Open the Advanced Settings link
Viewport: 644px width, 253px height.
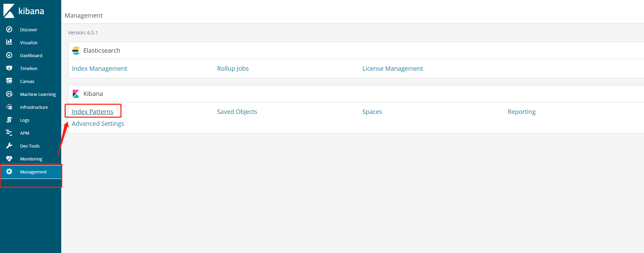98,123
